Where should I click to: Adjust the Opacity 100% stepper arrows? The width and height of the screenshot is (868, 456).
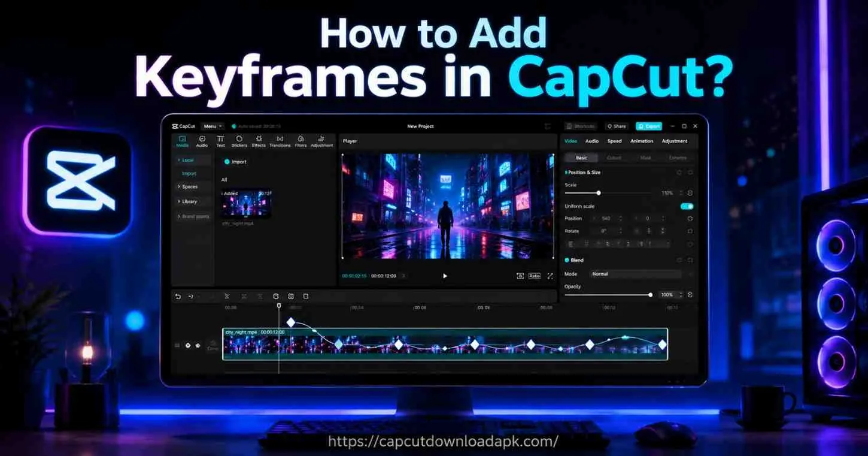tap(680, 295)
